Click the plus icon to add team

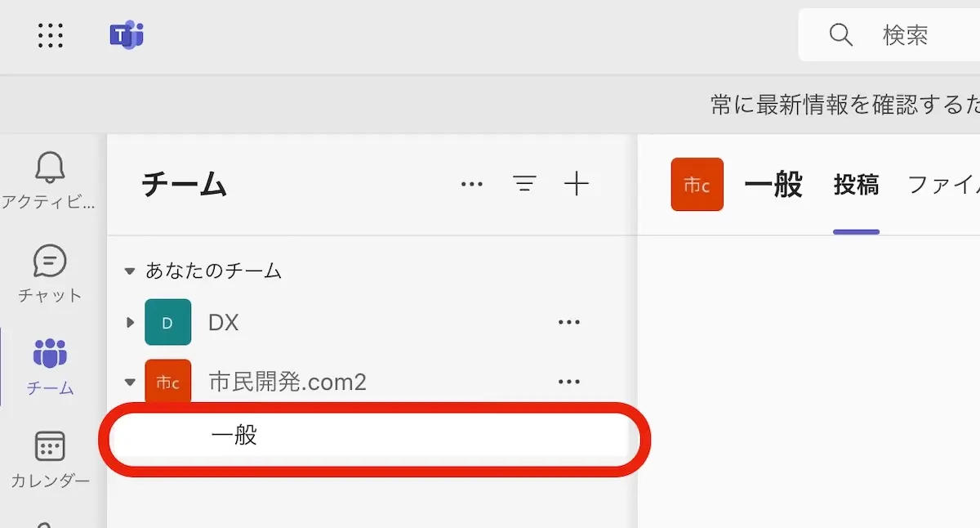[x=577, y=184]
